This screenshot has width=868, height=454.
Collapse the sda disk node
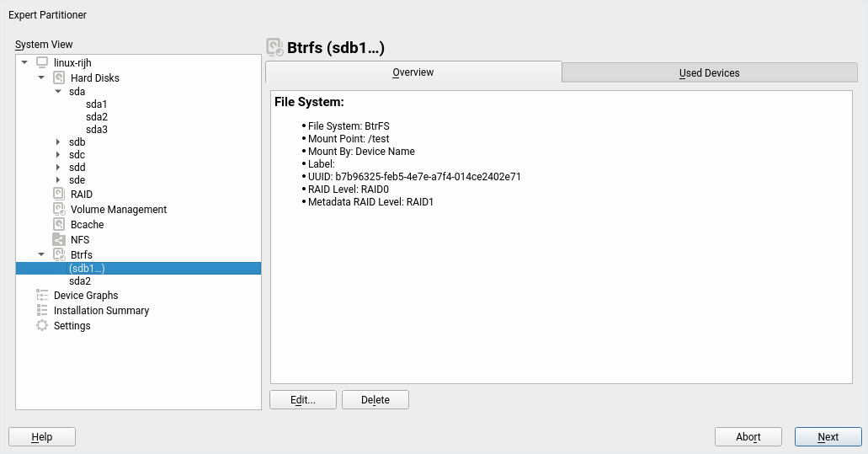(58, 91)
